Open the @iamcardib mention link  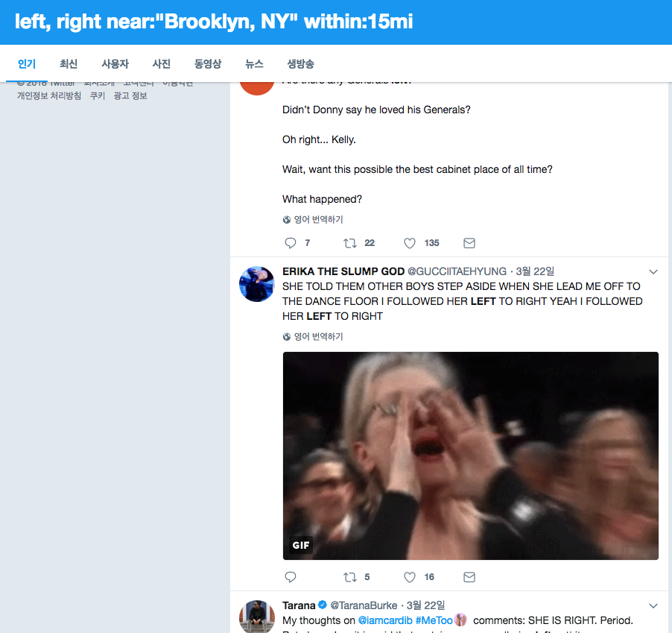click(384, 620)
